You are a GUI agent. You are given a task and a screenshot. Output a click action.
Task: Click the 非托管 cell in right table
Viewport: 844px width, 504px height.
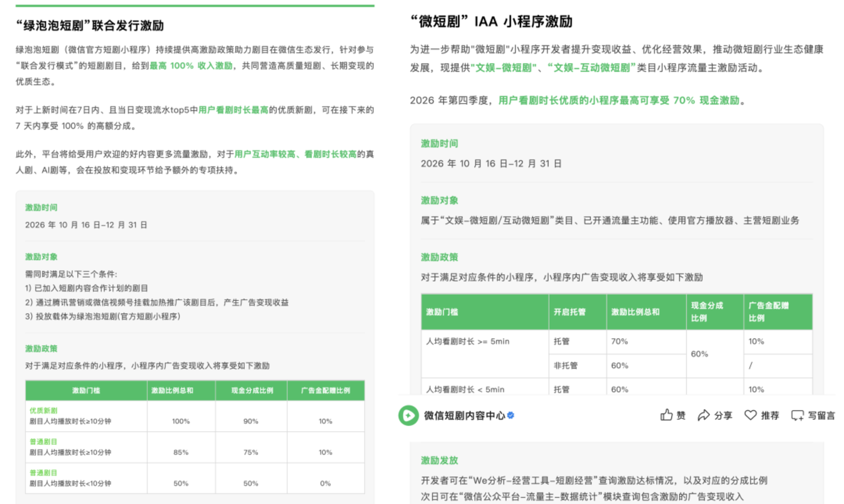[x=577, y=366]
